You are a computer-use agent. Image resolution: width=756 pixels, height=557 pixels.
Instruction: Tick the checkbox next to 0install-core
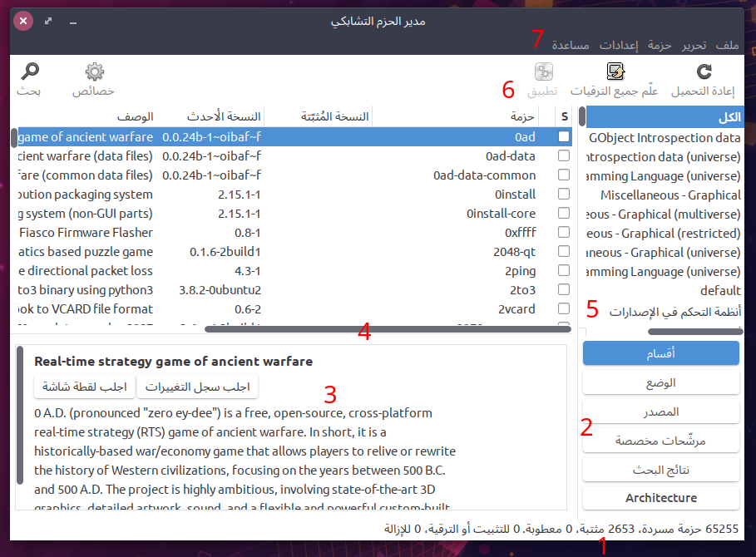click(564, 214)
